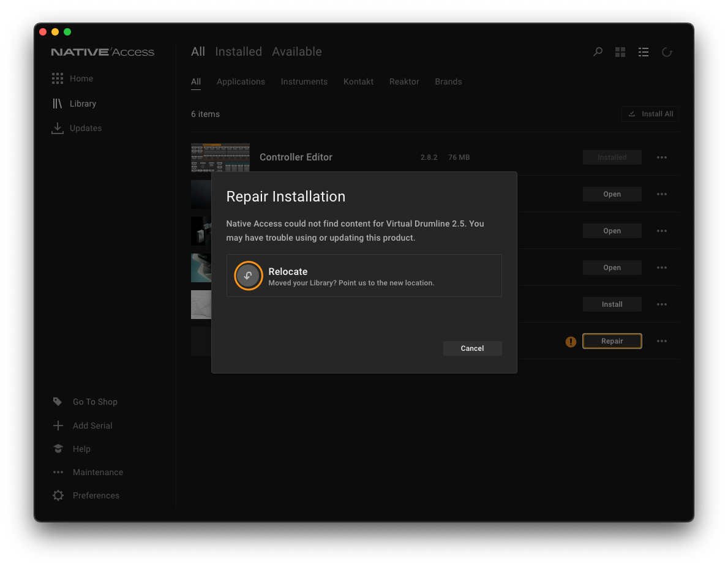Switch to the Available top tab
Viewport: 728px width, 567px height.
(297, 51)
